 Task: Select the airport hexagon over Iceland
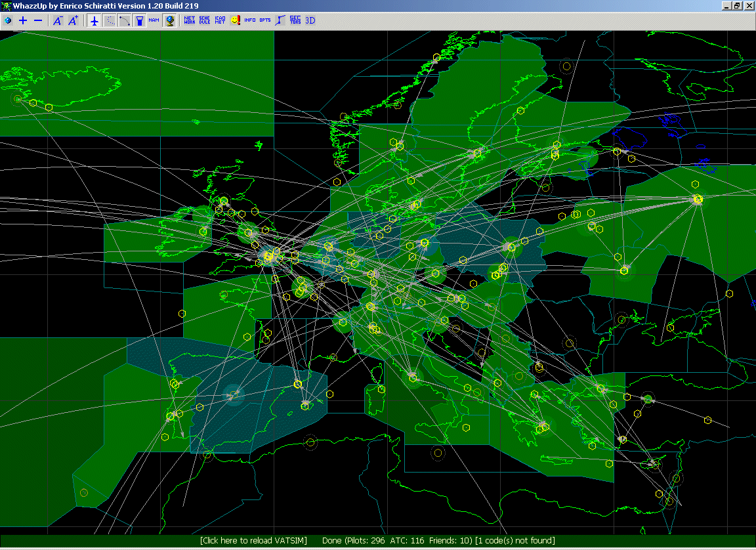32,102
